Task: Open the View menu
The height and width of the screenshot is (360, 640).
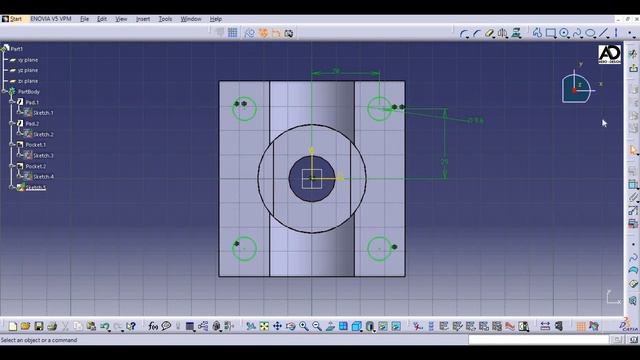Action: 121,19
